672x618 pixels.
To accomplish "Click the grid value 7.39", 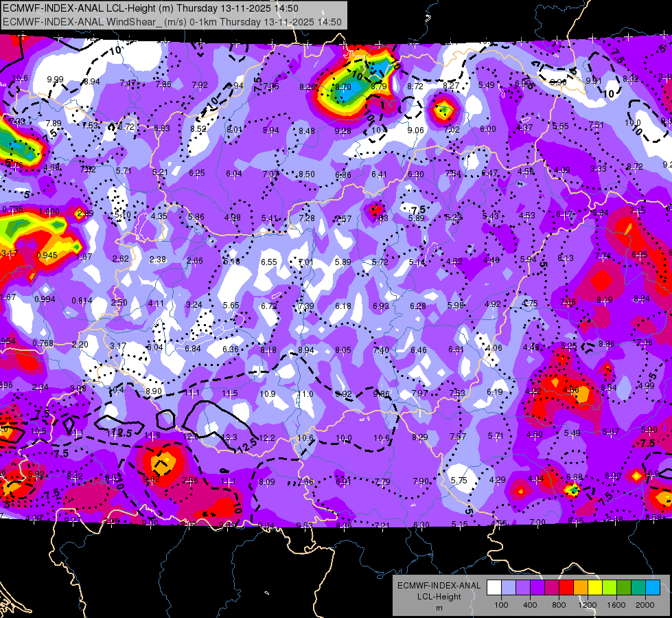I will pyautogui.click(x=305, y=306).
